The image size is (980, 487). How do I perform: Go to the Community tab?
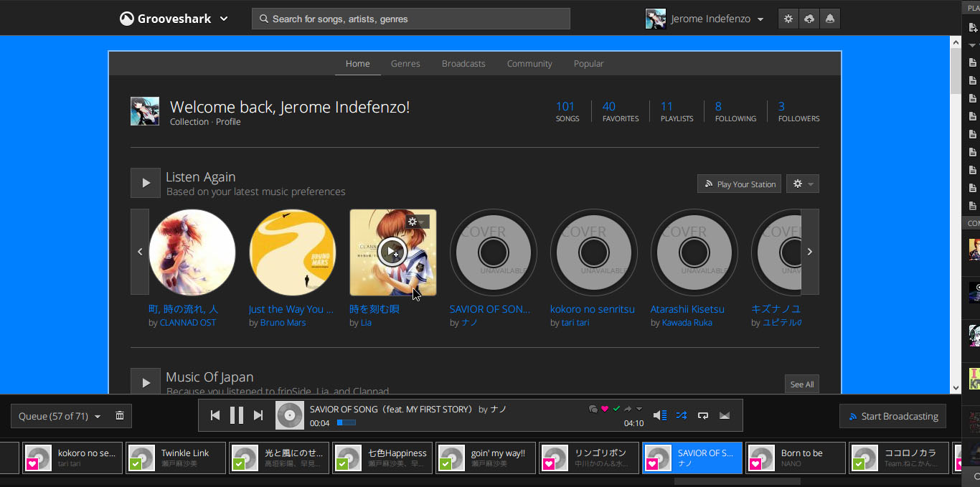[529, 63]
